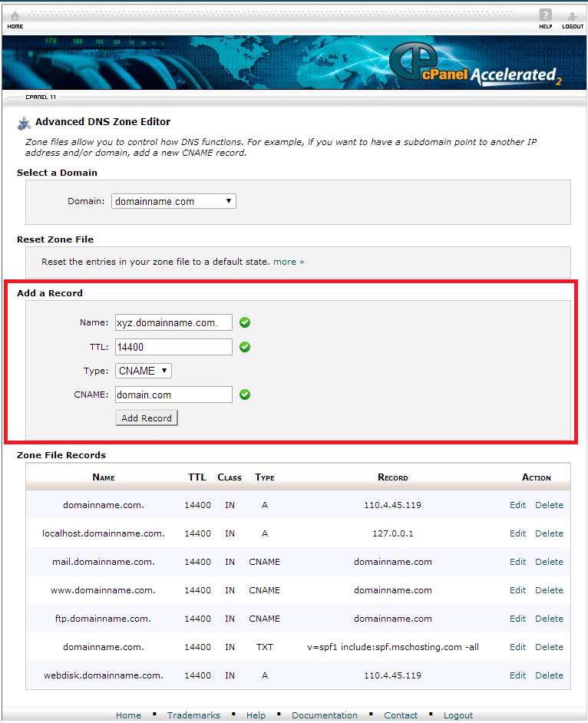
Task: Click the green checkmark beside the TTL field
Action: click(x=245, y=347)
